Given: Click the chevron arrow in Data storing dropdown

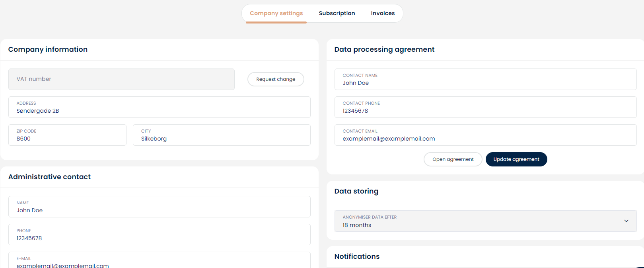Looking at the screenshot, I should click(x=626, y=221).
